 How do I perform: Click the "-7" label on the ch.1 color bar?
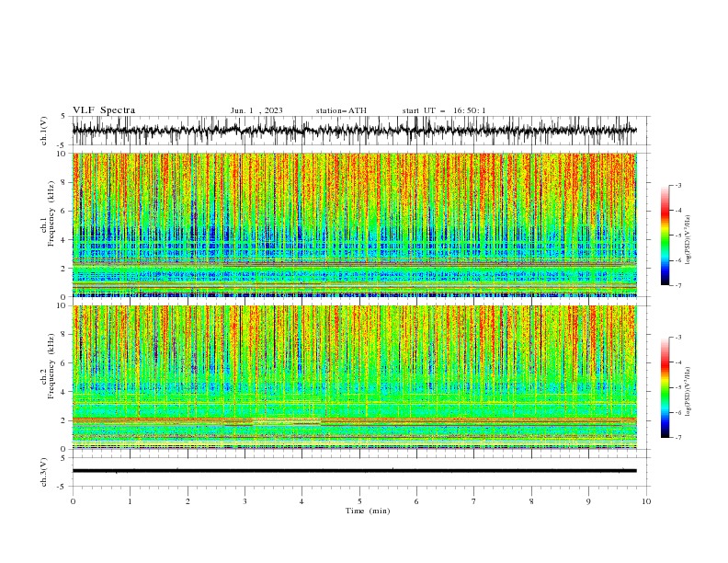coord(678,286)
